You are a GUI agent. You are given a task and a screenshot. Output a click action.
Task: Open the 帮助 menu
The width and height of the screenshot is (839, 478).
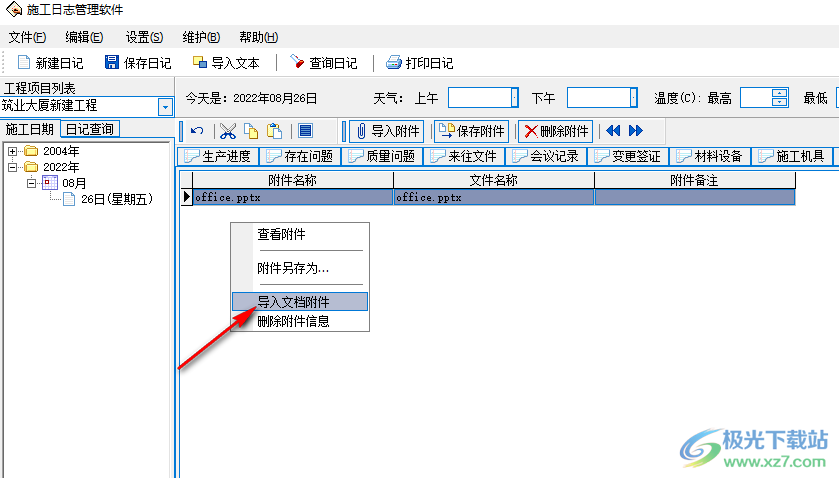pyautogui.click(x=258, y=37)
